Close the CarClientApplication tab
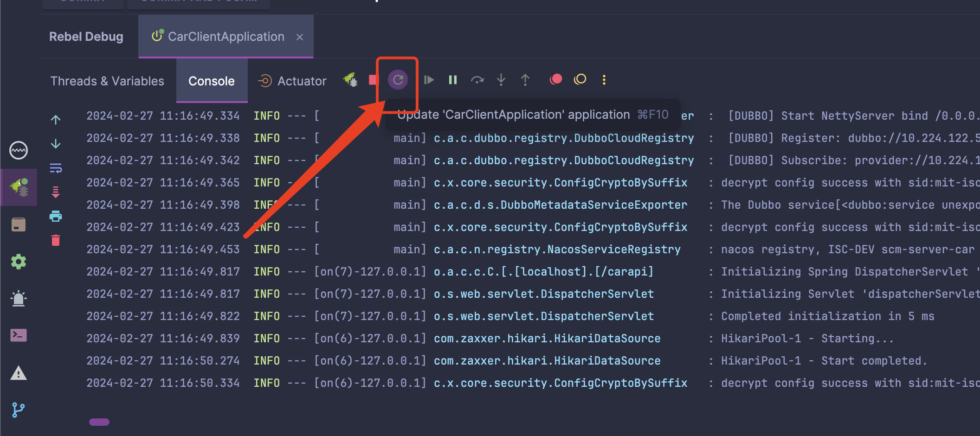This screenshot has height=436, width=980. click(x=300, y=37)
